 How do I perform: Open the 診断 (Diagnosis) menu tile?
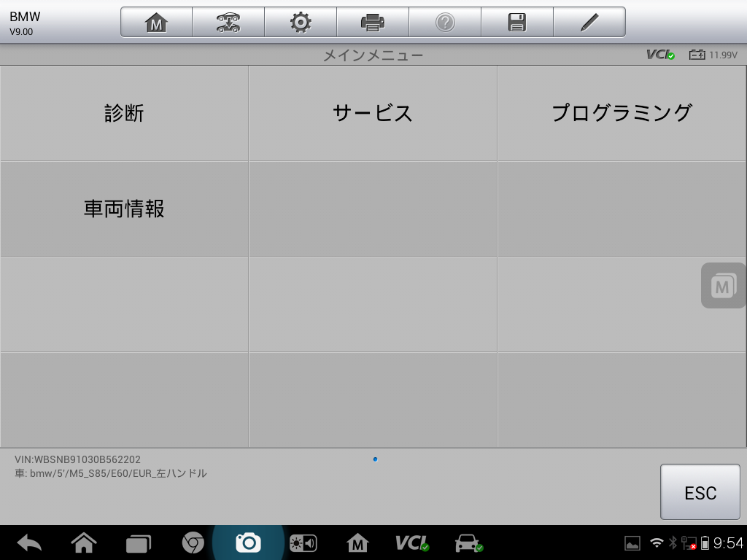[124, 113]
